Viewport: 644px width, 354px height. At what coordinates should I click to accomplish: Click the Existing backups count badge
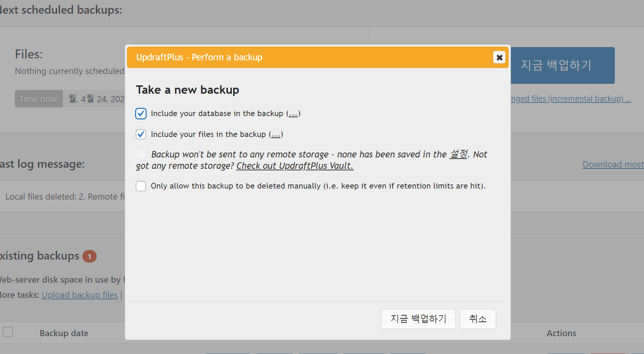(90, 256)
